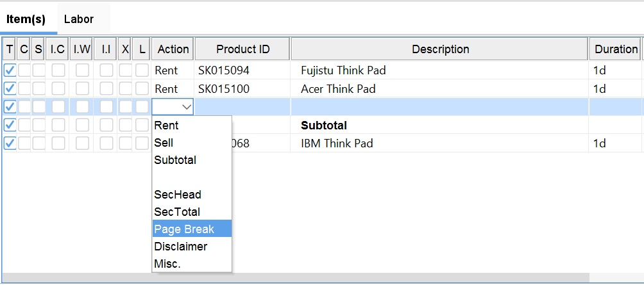This screenshot has height=285, width=644.
Task: Pick Sell from the action list
Action: pyautogui.click(x=164, y=143)
